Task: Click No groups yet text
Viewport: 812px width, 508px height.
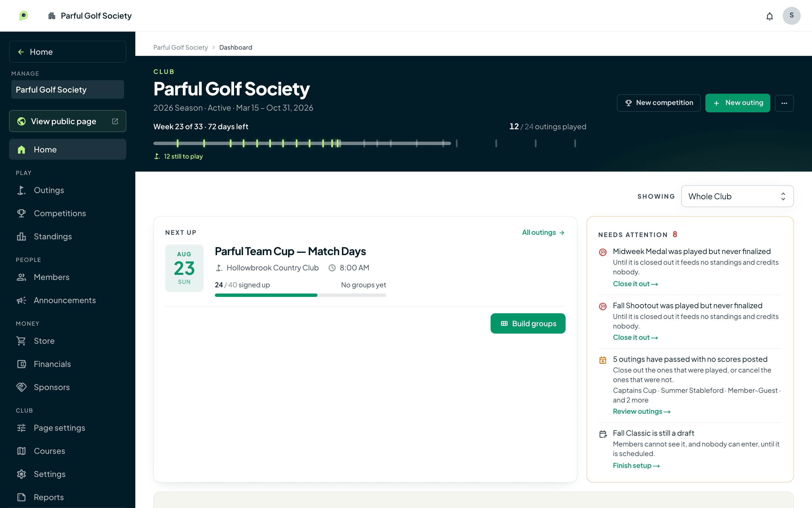Action: coord(363,285)
